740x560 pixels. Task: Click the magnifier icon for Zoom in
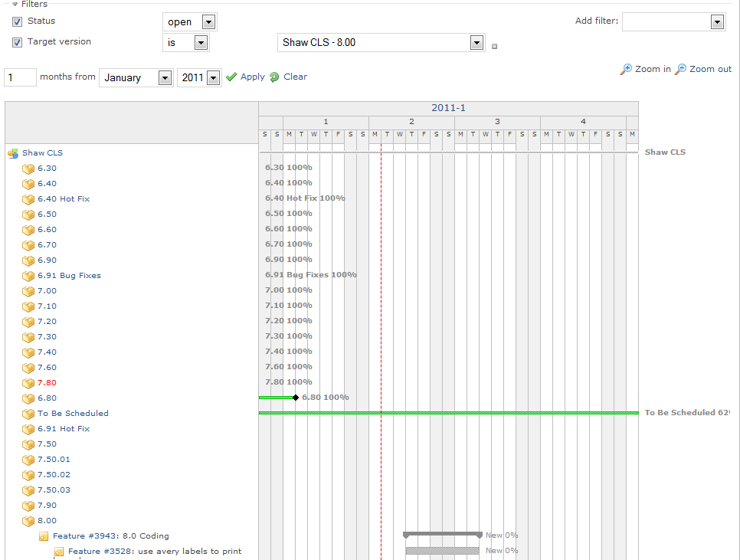pyautogui.click(x=626, y=70)
